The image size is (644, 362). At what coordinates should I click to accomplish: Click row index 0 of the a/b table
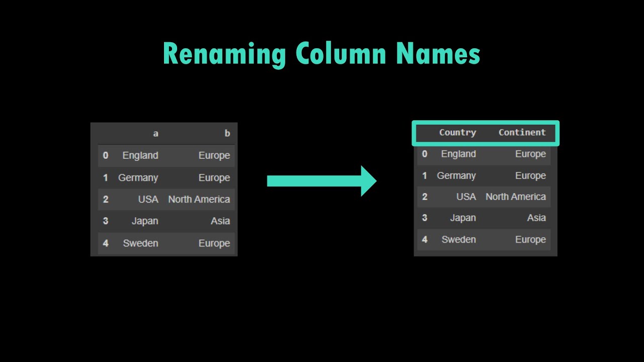pyautogui.click(x=106, y=155)
